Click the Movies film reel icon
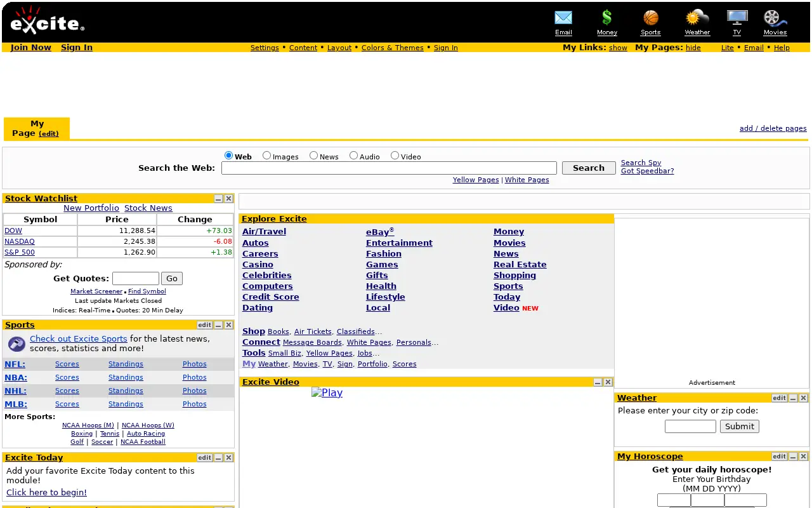Screen dimensions: 812x508 tap(775, 18)
